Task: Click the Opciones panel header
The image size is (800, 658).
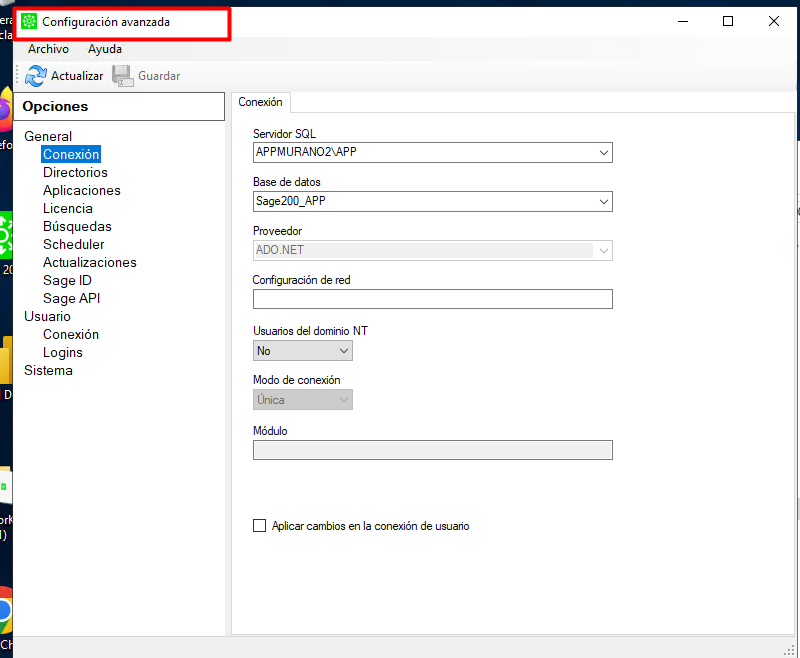Action: (x=119, y=106)
